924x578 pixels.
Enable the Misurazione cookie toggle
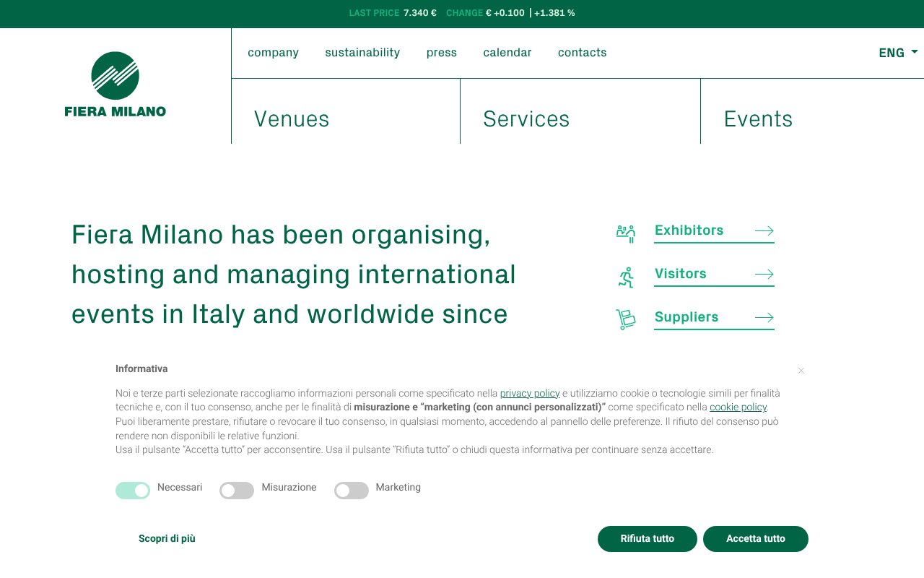[237, 491]
